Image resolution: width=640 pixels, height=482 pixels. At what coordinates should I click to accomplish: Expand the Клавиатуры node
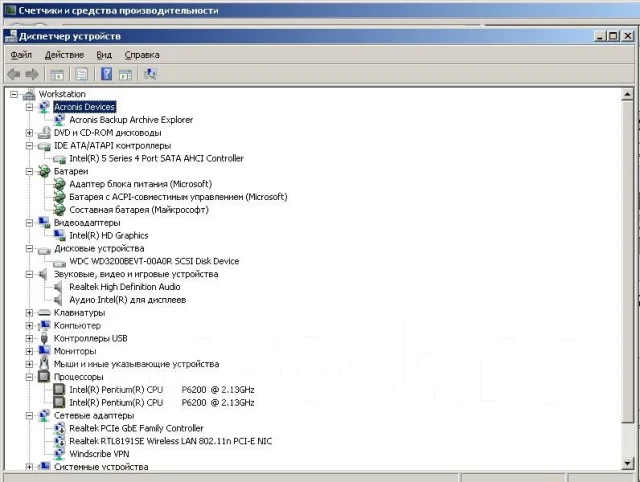pyautogui.click(x=29, y=313)
